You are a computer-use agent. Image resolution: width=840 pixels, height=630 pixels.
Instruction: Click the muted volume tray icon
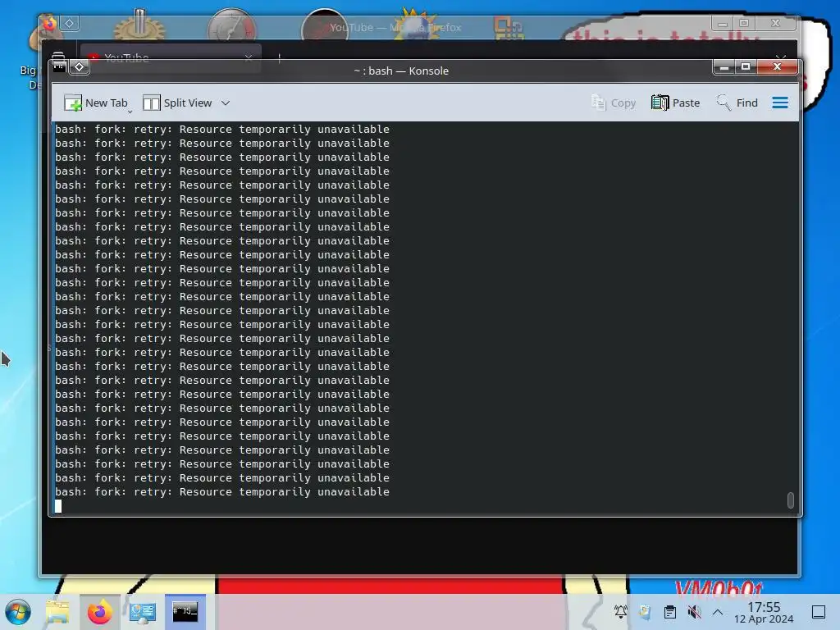click(694, 611)
